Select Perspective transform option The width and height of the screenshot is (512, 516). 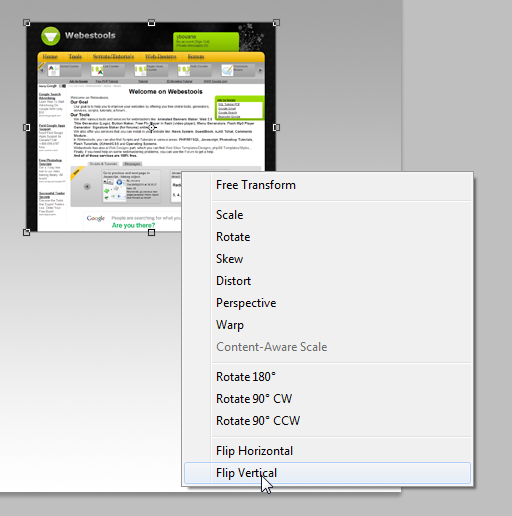point(327,303)
